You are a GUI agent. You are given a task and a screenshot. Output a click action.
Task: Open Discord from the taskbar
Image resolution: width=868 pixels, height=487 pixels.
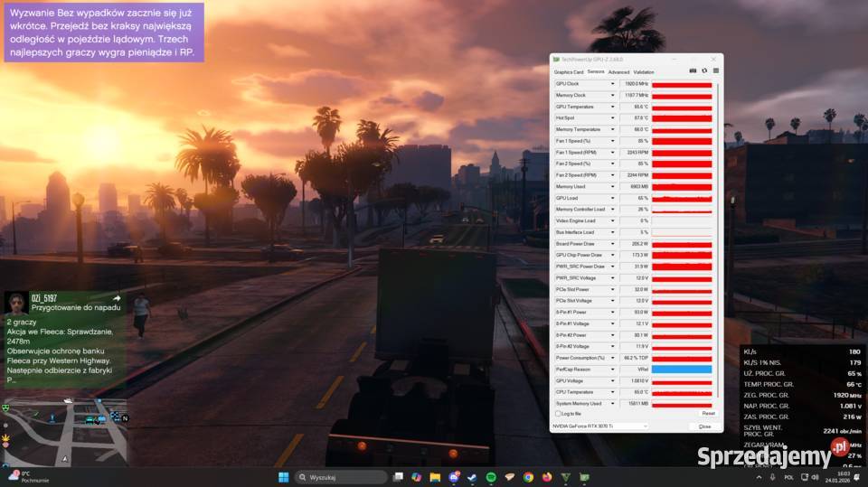tap(454, 477)
